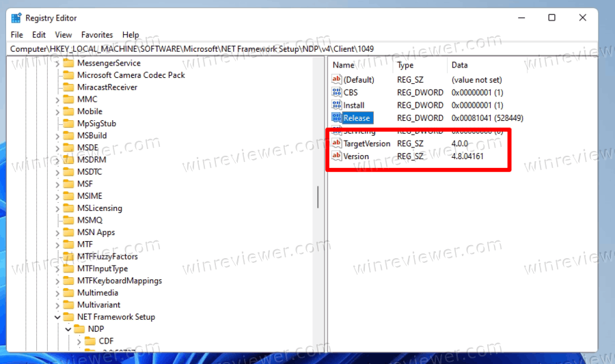Expand the Mobile key
This screenshot has width=615, height=364.
coord(57,112)
